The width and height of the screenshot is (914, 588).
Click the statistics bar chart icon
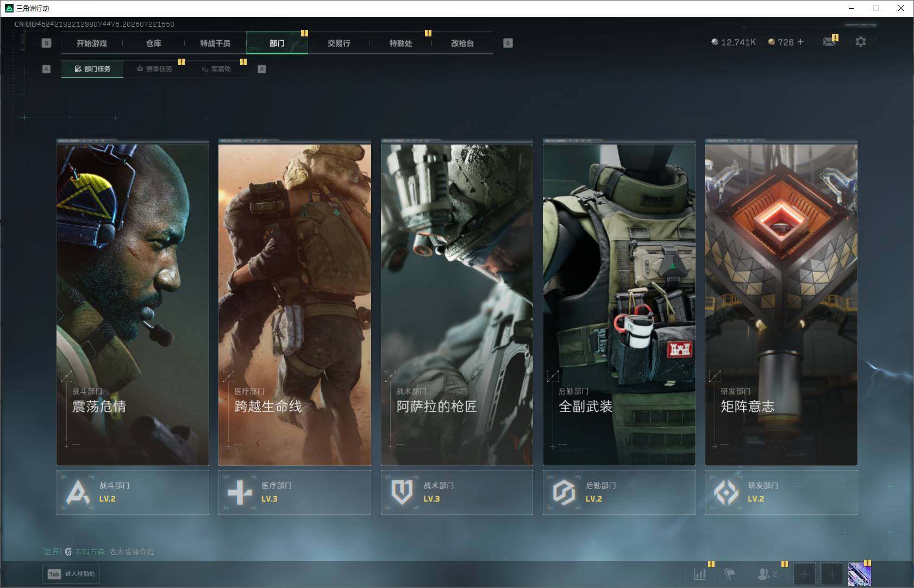pyautogui.click(x=700, y=573)
